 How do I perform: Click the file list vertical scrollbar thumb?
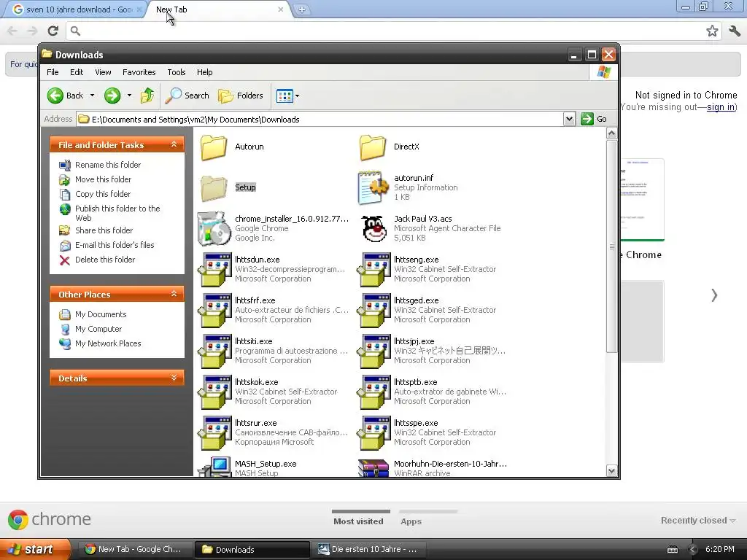click(612, 246)
